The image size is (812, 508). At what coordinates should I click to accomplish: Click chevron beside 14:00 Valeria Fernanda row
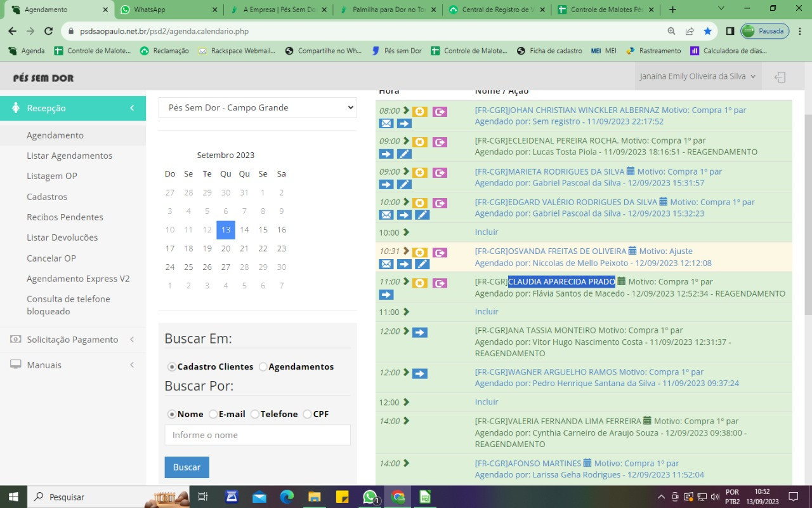407,421
